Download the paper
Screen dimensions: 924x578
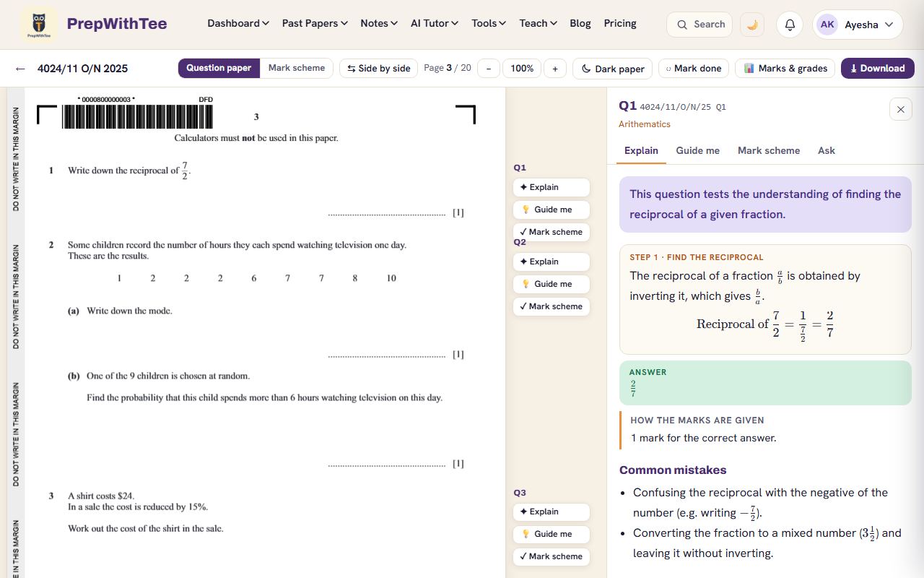click(878, 69)
